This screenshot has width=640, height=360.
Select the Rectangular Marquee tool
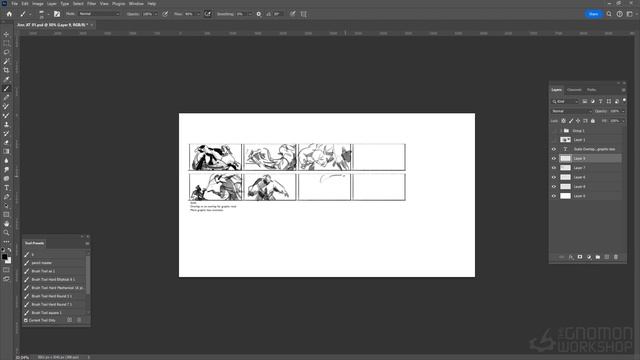(x=6, y=43)
